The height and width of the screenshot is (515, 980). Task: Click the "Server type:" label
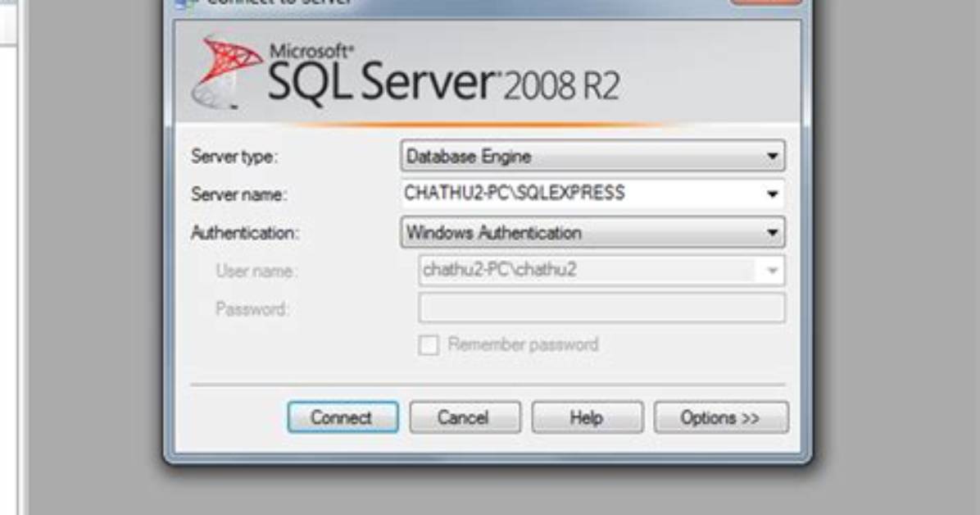234,157
